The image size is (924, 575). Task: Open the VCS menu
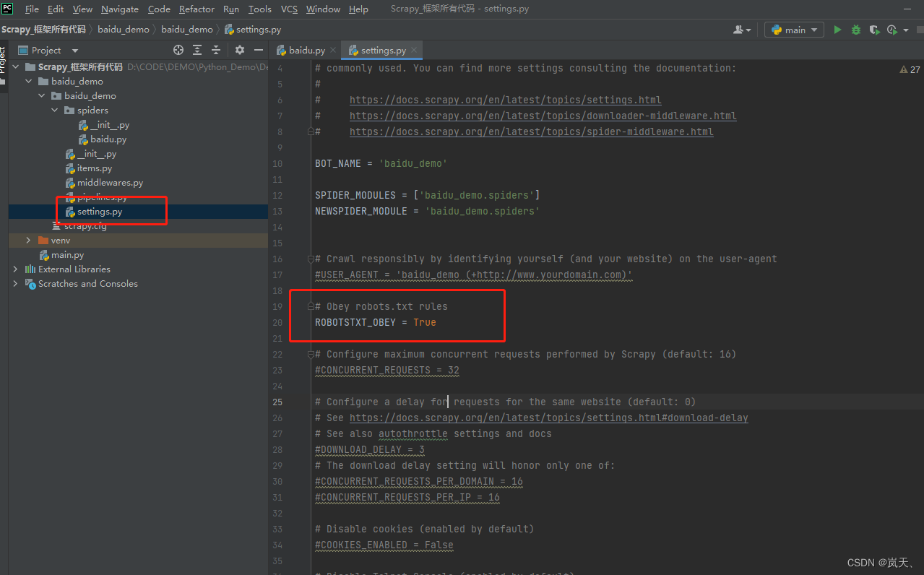click(x=289, y=9)
